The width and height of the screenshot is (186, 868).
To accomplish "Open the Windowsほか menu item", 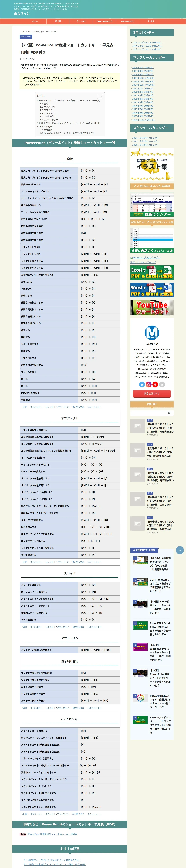I will tap(128, 21).
